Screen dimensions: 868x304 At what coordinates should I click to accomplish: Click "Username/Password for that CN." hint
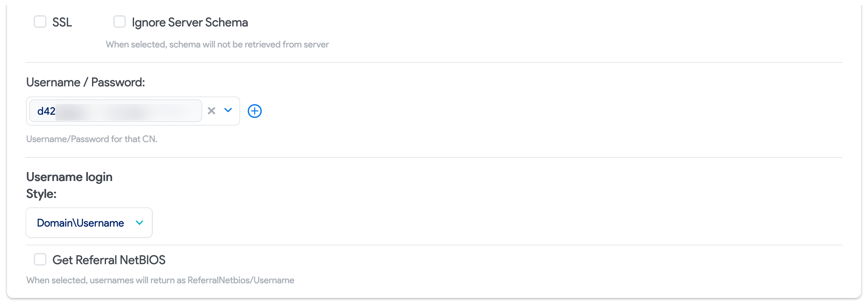(x=92, y=139)
